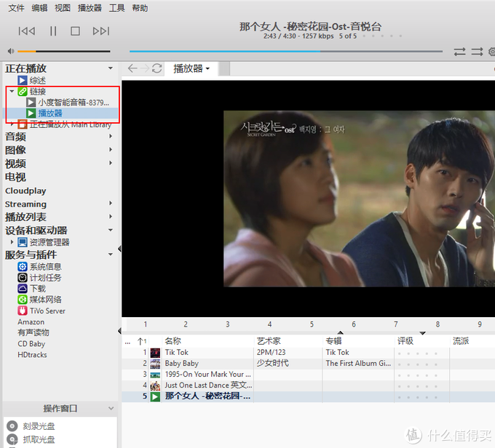Open the 文件 menu
This screenshot has height=448, width=495.
16,8
